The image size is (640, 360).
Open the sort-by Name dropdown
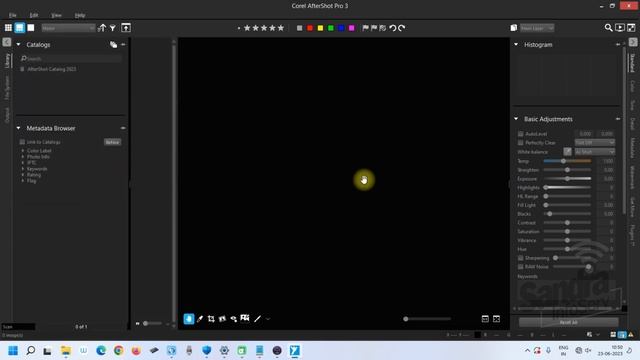click(x=68, y=28)
